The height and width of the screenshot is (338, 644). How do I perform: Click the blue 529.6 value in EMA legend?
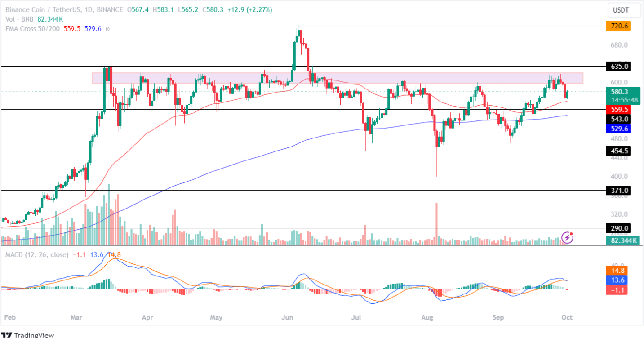(x=93, y=29)
